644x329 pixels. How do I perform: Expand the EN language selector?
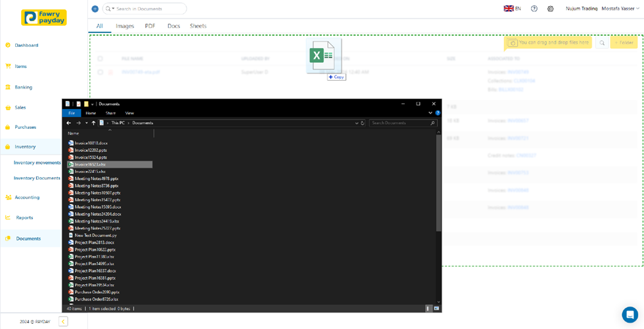[x=512, y=9]
